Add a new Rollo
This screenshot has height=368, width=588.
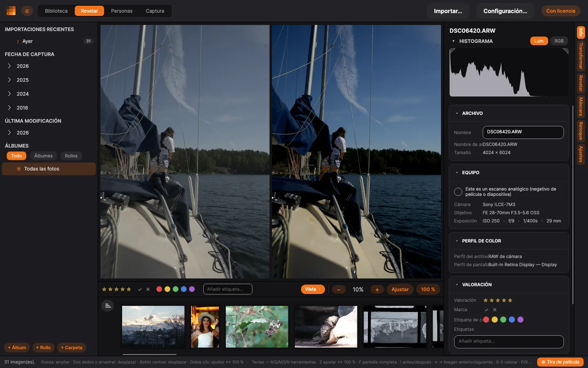point(43,348)
